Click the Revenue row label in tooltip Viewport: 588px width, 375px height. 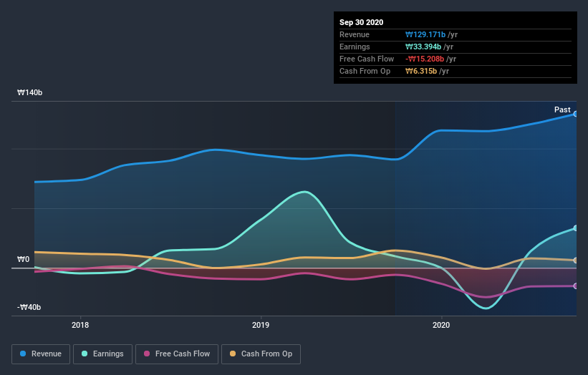click(x=355, y=35)
